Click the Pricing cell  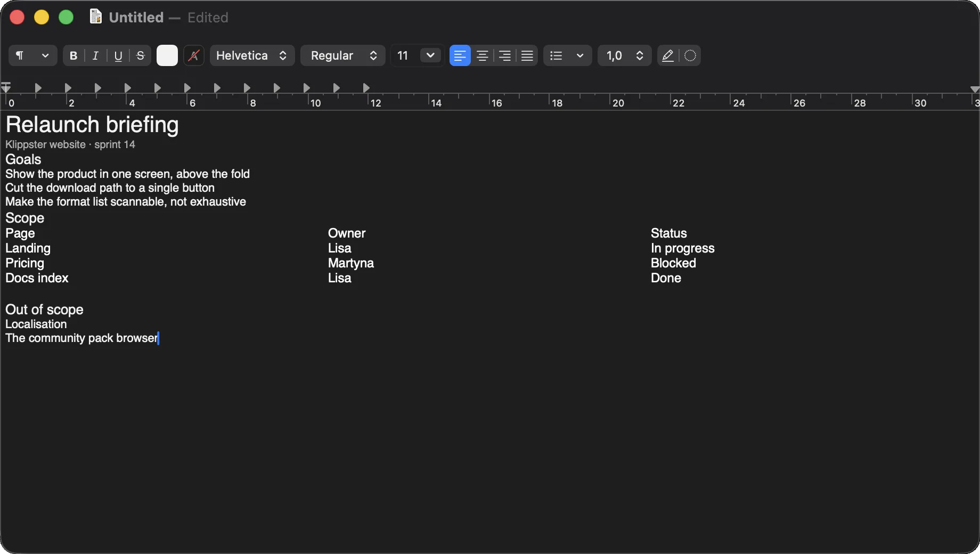click(25, 263)
